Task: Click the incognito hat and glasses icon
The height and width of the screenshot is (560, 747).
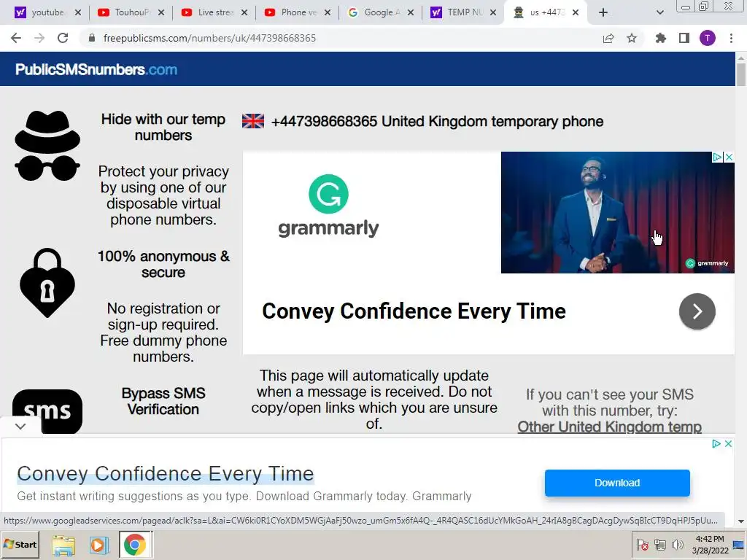Action: click(47, 146)
